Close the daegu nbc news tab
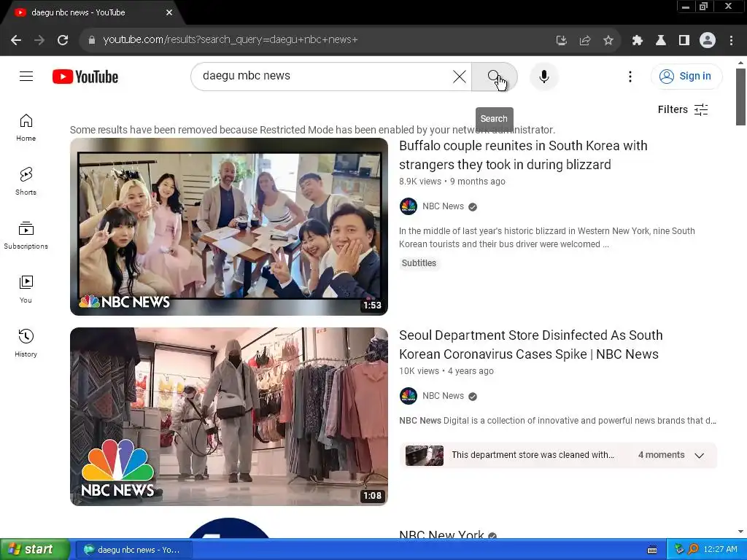 point(169,13)
